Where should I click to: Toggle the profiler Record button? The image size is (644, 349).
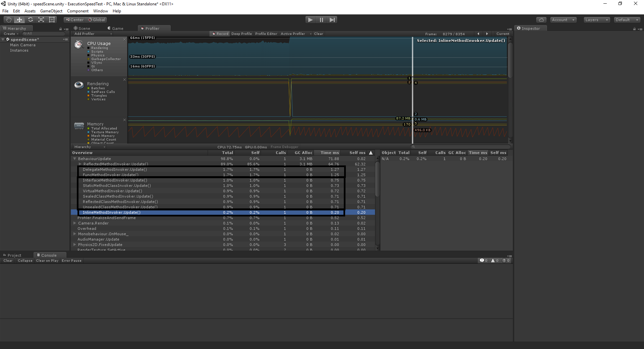(x=220, y=34)
